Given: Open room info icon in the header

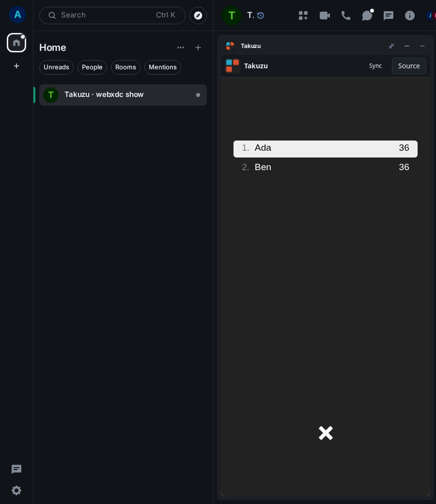Looking at the screenshot, I should pyautogui.click(x=410, y=16).
